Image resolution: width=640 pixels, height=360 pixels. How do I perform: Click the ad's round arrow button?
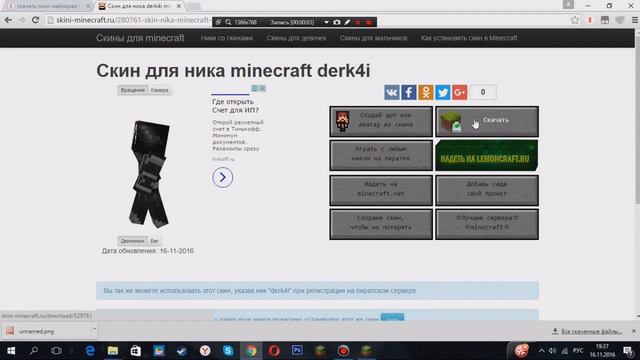pyautogui.click(x=222, y=177)
